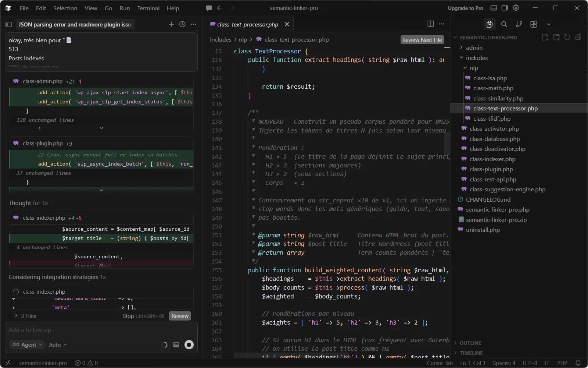
Task: Toggle the right side panel layout
Action: (505, 8)
